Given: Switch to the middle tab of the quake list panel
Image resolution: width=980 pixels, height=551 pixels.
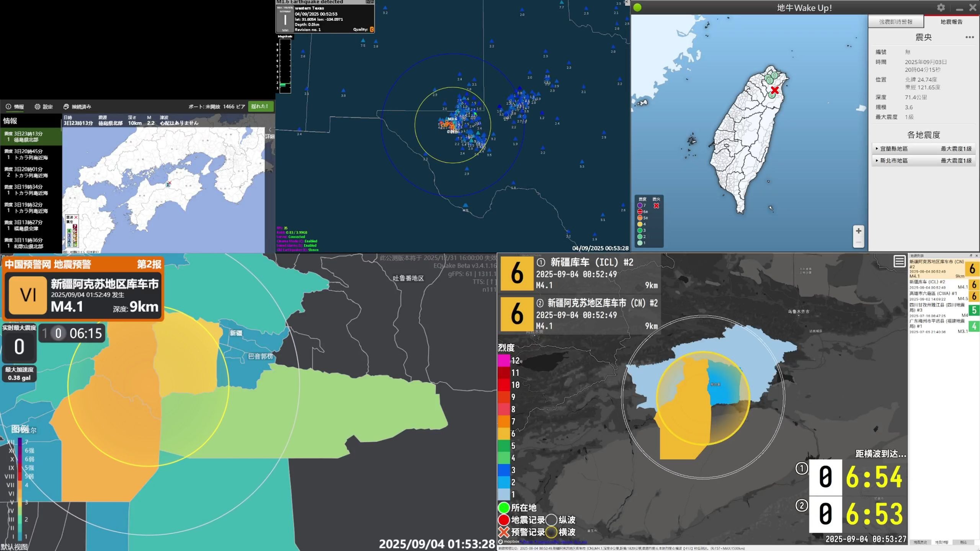Looking at the screenshot, I should pyautogui.click(x=942, y=542).
